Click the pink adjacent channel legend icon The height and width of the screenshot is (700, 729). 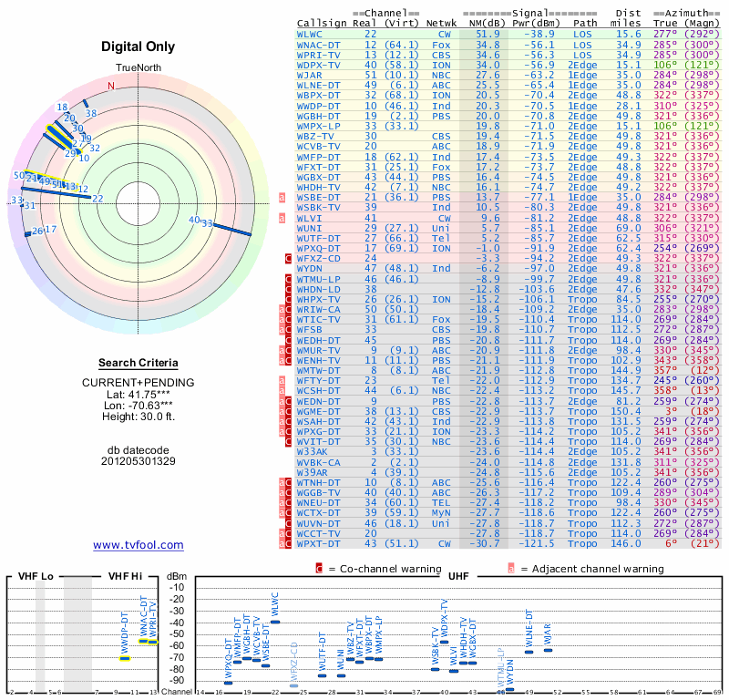(x=511, y=569)
